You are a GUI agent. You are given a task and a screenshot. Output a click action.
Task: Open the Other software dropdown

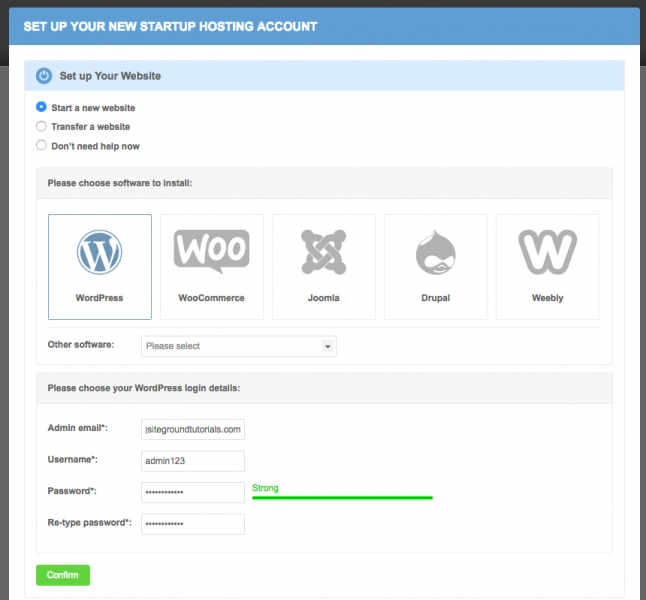(x=239, y=346)
